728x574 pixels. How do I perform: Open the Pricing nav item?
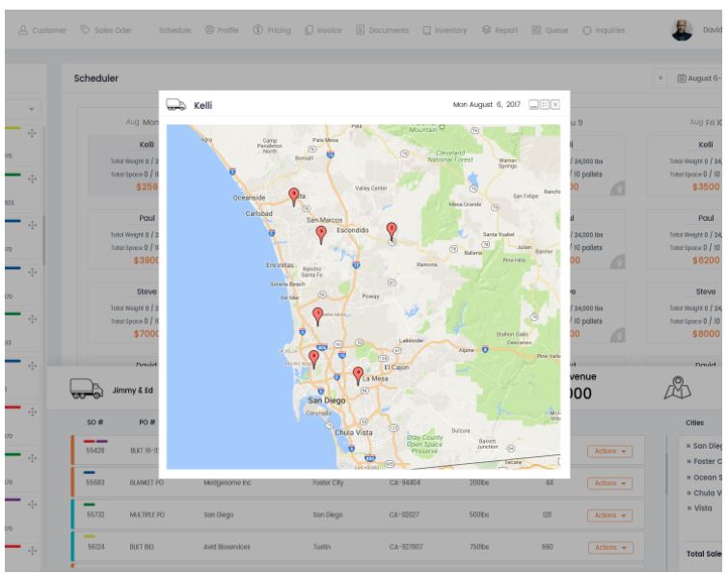(x=272, y=30)
